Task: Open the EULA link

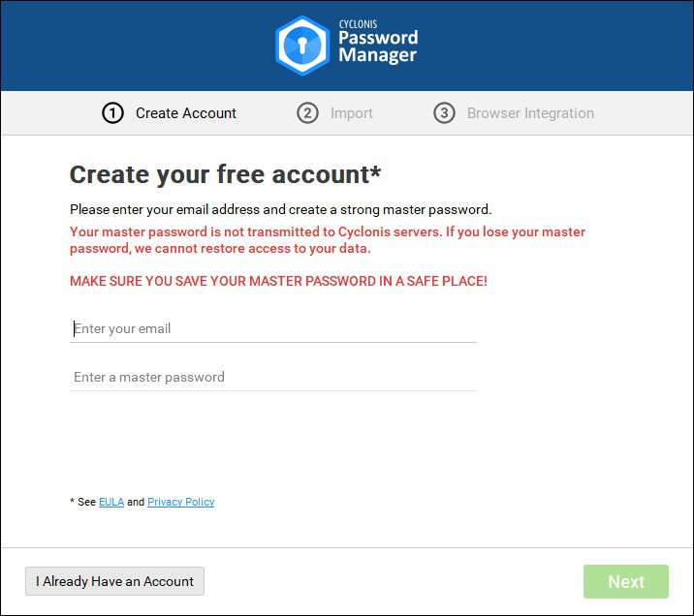Action: (111, 503)
